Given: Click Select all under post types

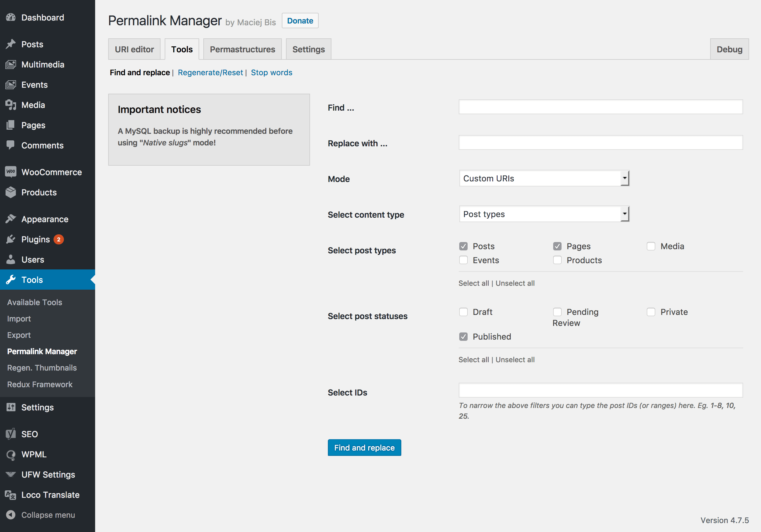Looking at the screenshot, I should pyautogui.click(x=473, y=283).
